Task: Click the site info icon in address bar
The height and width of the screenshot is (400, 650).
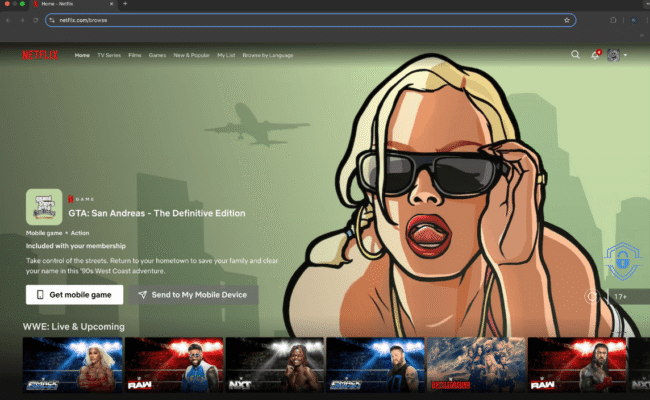Action: click(52, 20)
